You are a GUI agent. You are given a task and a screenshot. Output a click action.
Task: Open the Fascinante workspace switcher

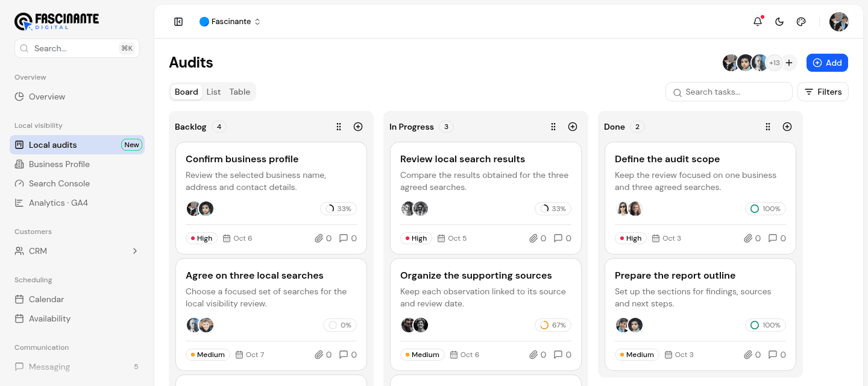(230, 22)
